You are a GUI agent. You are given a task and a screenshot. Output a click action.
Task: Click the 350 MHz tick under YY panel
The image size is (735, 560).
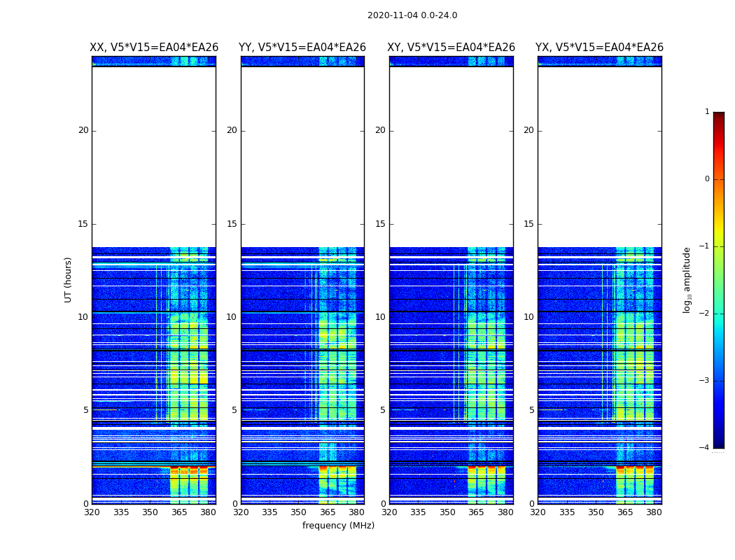299,512
